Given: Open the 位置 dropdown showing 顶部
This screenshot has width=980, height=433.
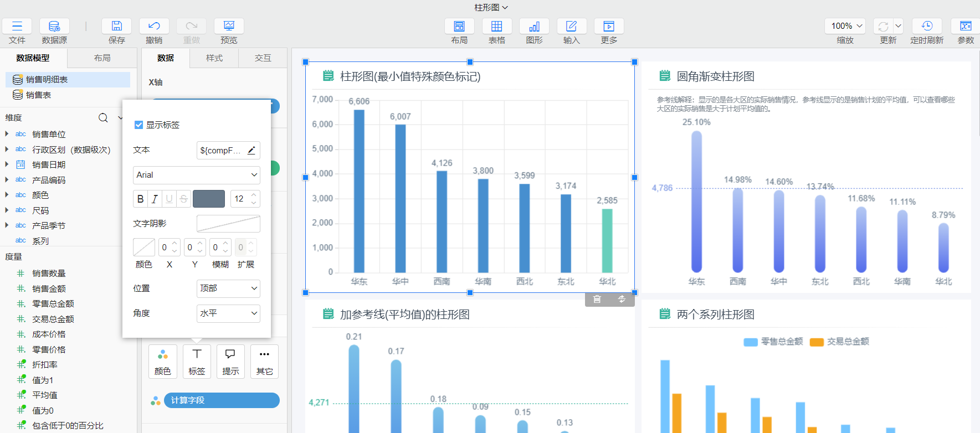Looking at the screenshot, I should coord(228,288).
